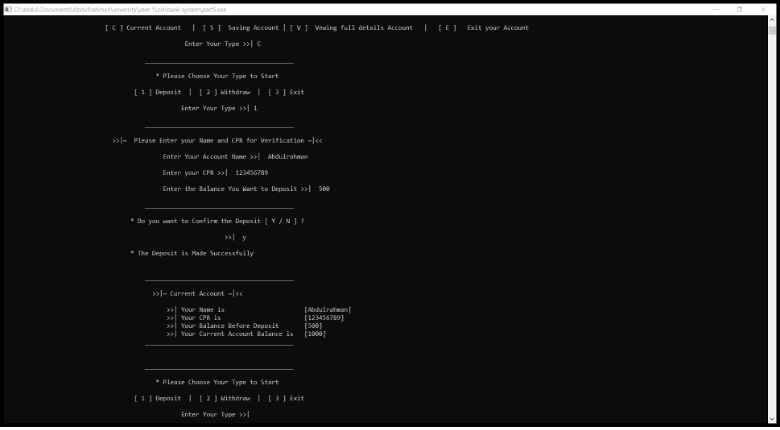The image size is (780, 430).
Task: Click the 'Enter Your Type >>| 1' line
Action: 219,108
